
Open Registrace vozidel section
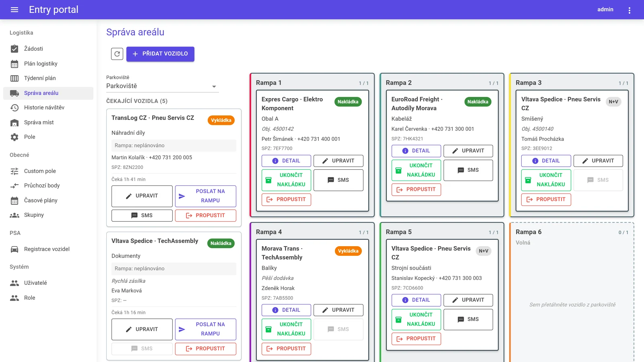click(x=48, y=249)
